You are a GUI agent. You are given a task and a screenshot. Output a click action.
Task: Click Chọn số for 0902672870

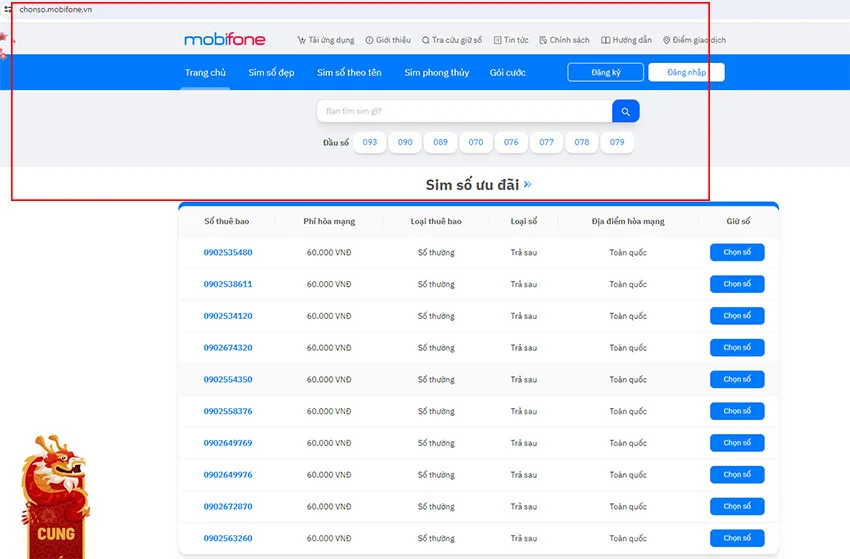pyautogui.click(x=737, y=506)
